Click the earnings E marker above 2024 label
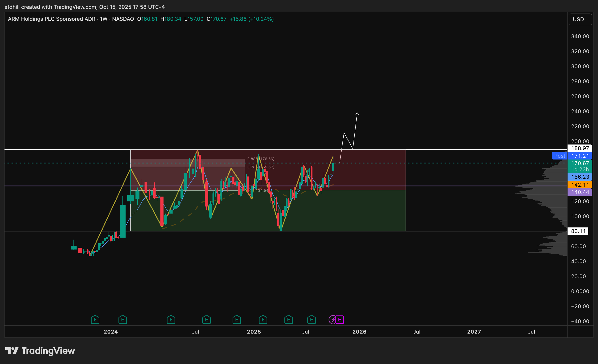The height and width of the screenshot is (364, 598). click(x=122, y=320)
